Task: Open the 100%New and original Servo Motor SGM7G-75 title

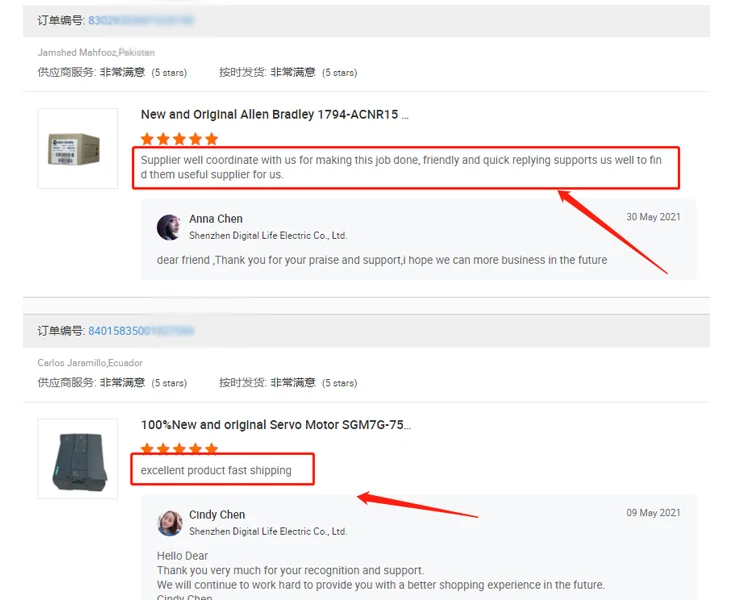Action: 276,425
